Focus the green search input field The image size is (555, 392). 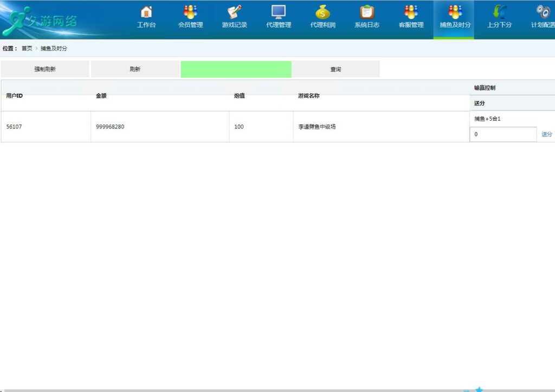pos(236,69)
